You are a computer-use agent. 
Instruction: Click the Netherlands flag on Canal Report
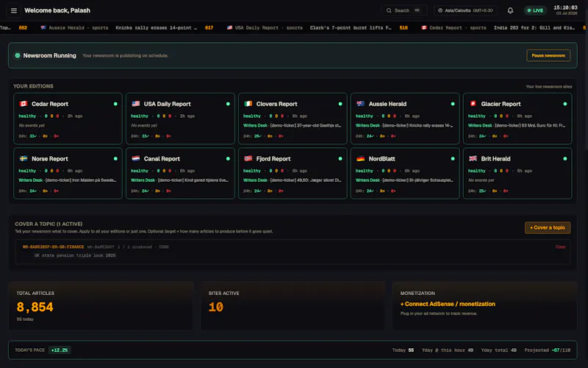click(x=136, y=158)
